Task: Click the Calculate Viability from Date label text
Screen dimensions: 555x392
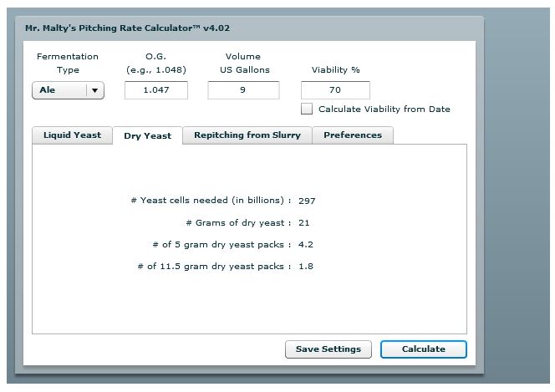Action: (x=384, y=109)
